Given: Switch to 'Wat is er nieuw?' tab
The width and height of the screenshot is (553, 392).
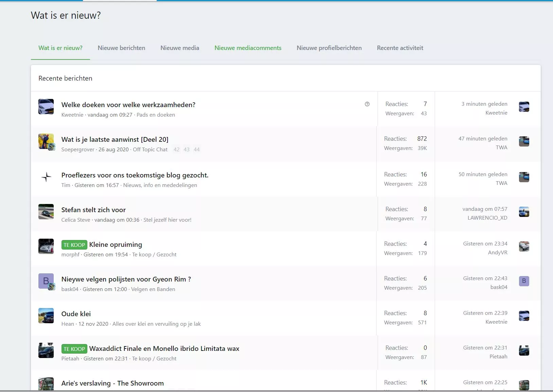Looking at the screenshot, I should (61, 48).
